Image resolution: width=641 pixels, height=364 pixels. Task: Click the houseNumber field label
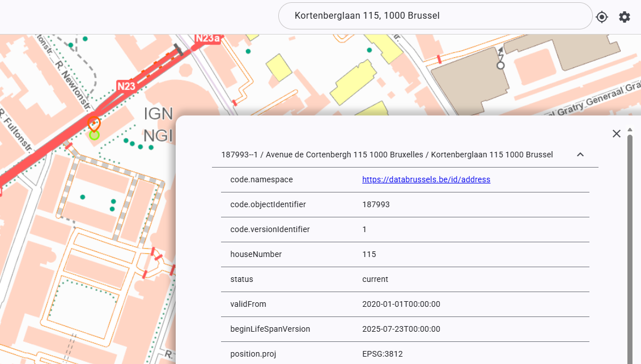point(256,254)
